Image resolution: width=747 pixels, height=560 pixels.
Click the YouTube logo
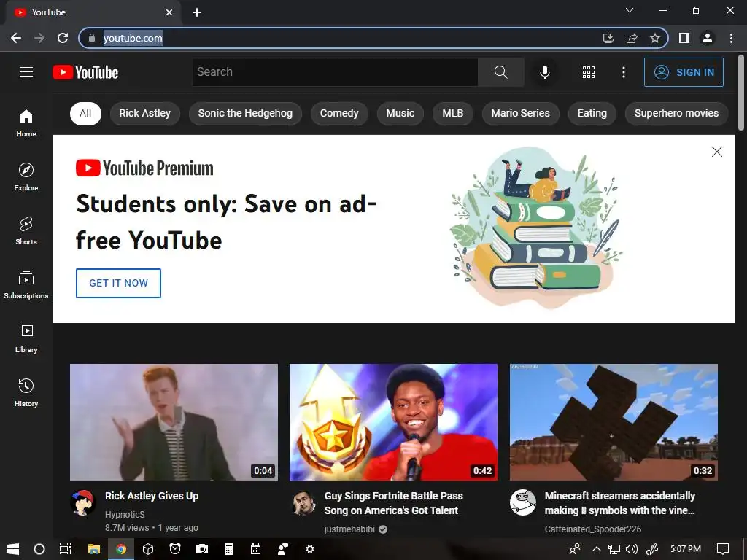(85, 72)
